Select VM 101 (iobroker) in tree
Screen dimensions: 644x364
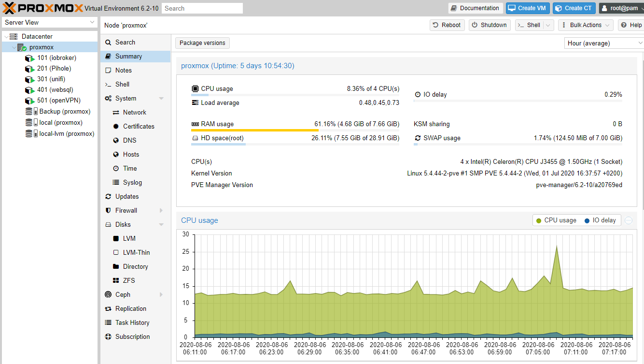(x=56, y=58)
